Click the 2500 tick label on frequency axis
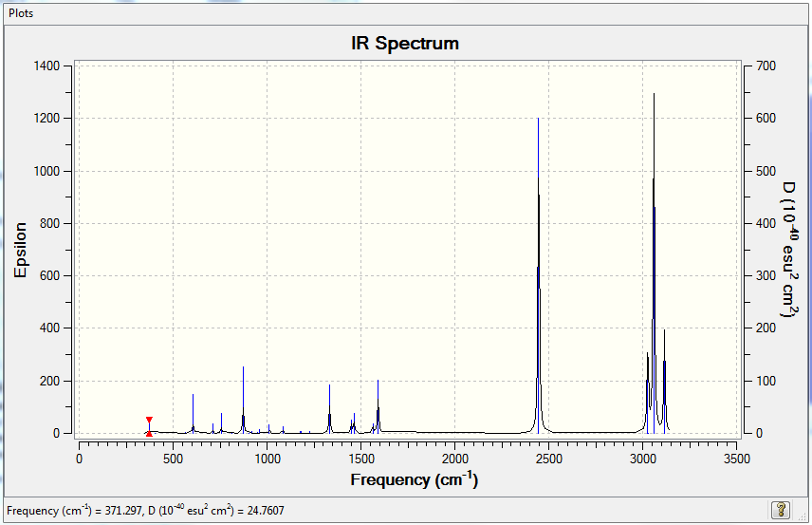The width and height of the screenshot is (812, 525). click(549, 459)
